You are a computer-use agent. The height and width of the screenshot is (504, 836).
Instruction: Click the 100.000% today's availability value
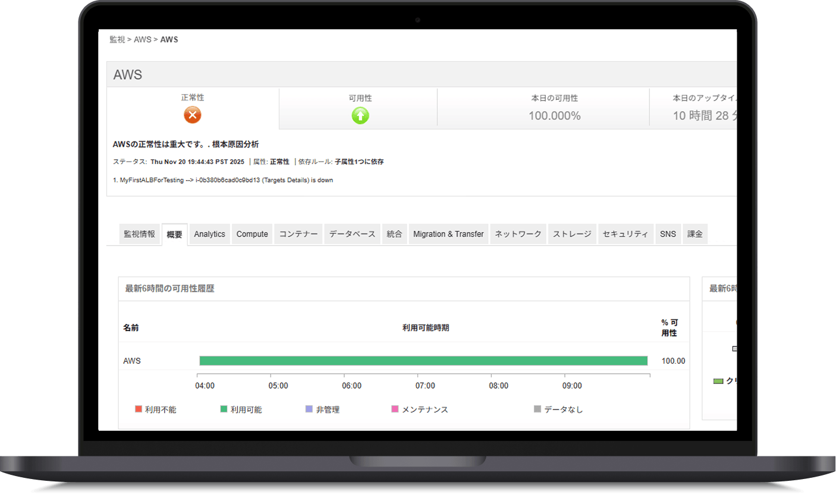[x=555, y=116]
